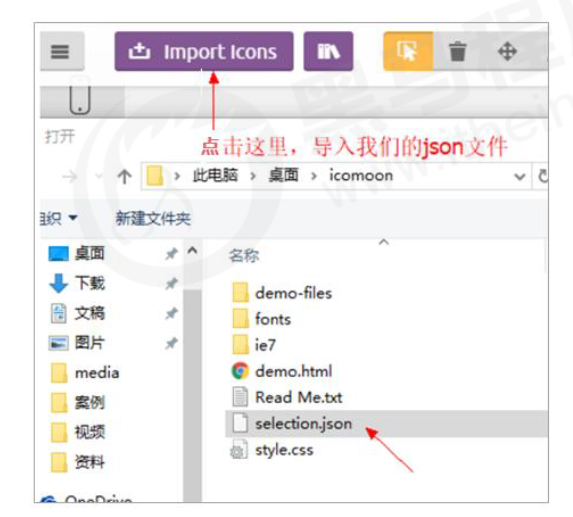The width and height of the screenshot is (573, 517).
Task: Click 桌面 in the address path
Action: (283, 176)
